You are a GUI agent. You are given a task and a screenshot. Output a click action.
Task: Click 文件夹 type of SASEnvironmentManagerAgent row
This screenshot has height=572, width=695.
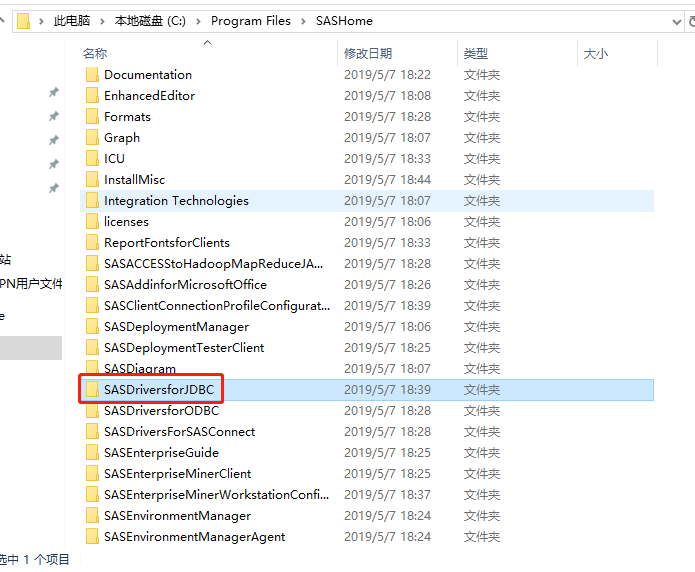tap(482, 537)
